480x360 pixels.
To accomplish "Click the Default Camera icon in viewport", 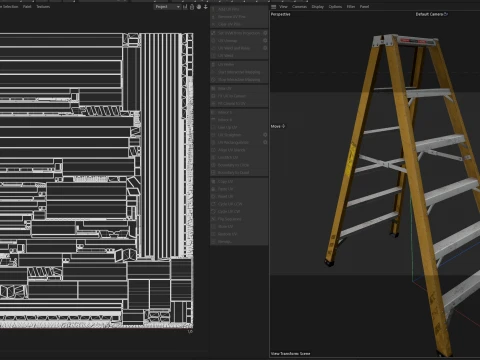I will 446,14.
